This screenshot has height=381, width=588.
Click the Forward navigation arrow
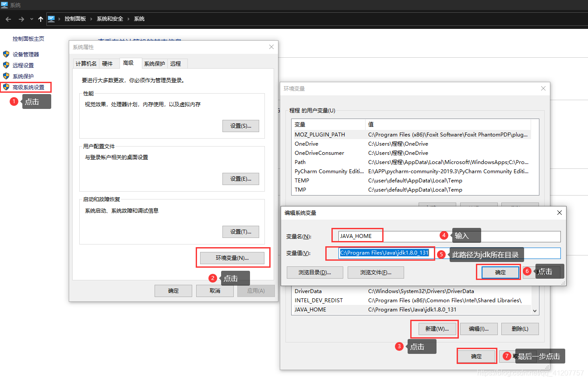21,19
